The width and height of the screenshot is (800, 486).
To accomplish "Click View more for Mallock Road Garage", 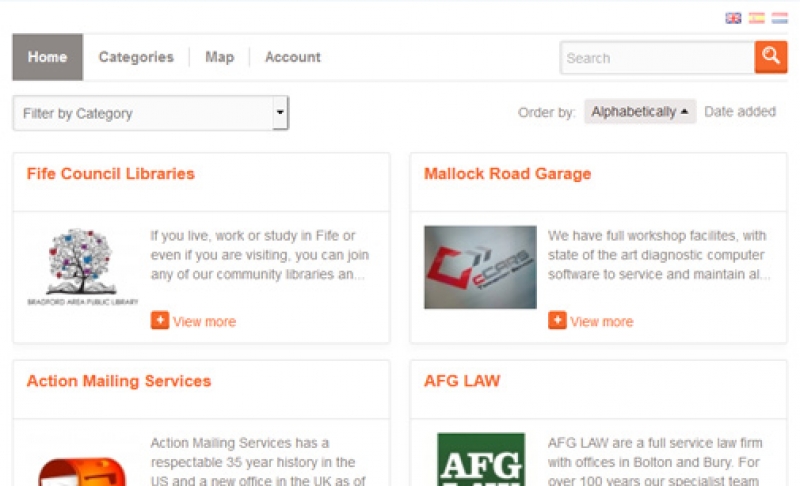I will pos(602,322).
